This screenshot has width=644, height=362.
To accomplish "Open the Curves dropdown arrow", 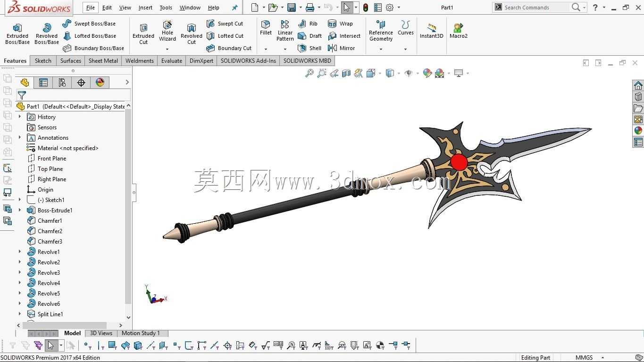I will 405,49.
